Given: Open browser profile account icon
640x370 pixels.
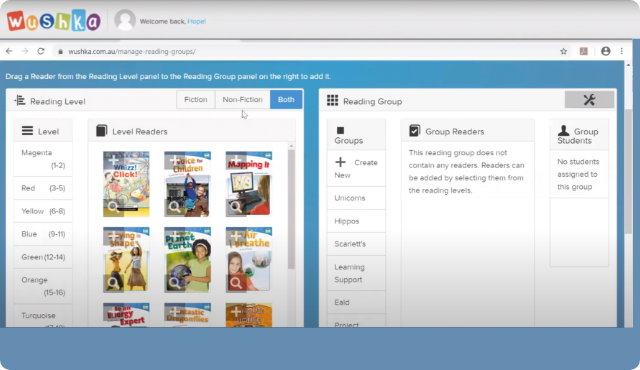Looking at the screenshot, I should (606, 51).
